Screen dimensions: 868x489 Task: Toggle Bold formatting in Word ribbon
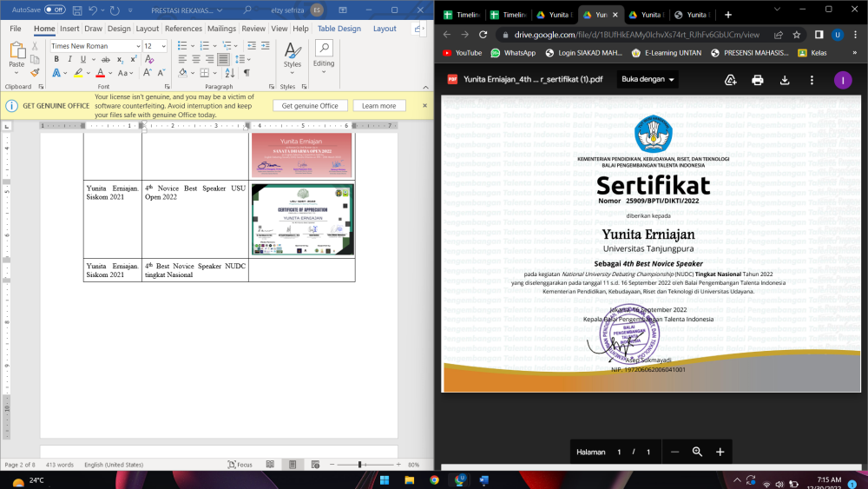[56, 59]
